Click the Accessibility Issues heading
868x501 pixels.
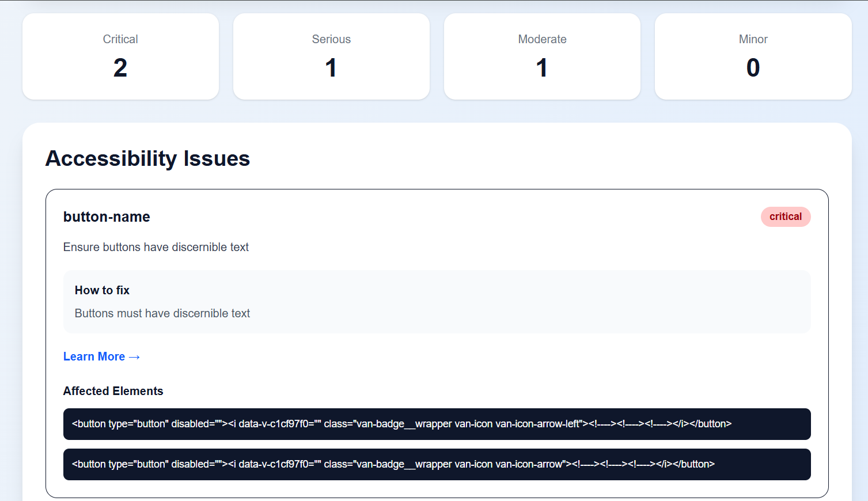pyautogui.click(x=147, y=158)
